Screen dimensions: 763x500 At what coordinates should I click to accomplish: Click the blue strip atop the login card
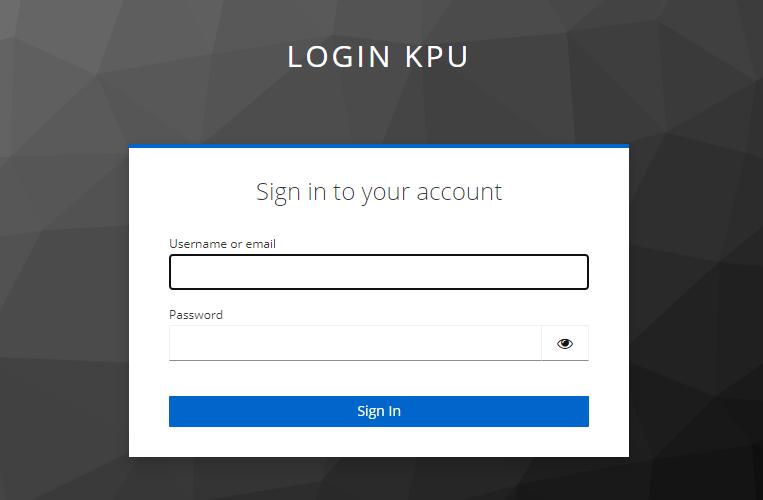[x=379, y=146]
